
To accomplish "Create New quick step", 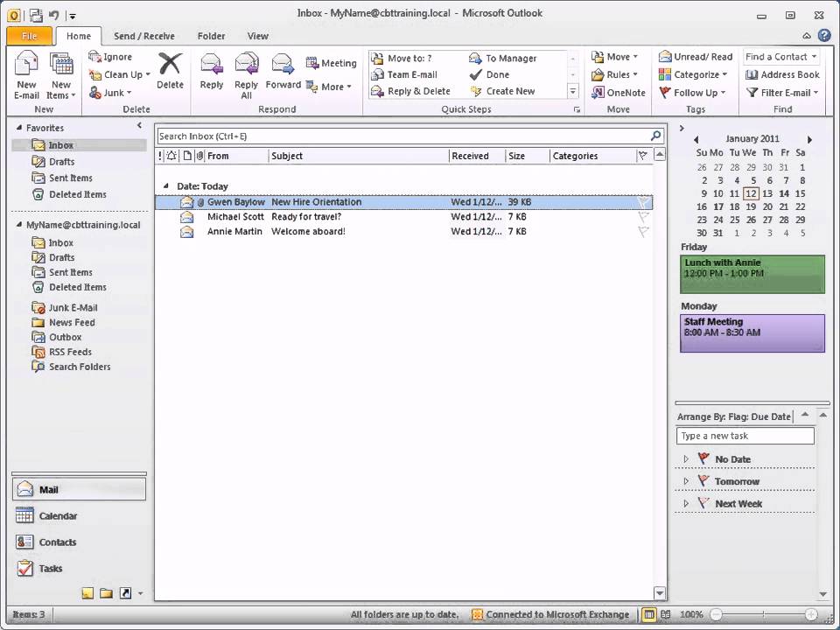I will 502,91.
